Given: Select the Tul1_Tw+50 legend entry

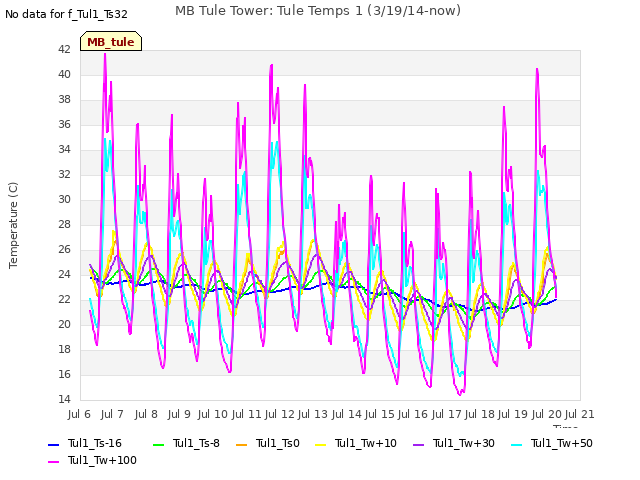Looking at the screenshot, I should (552, 443).
